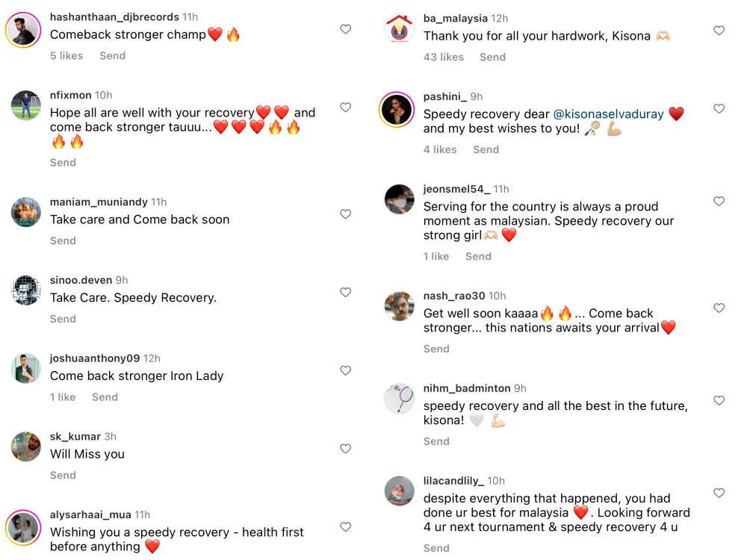Open the @kisonaselvaduray mention link

pyautogui.click(x=607, y=114)
